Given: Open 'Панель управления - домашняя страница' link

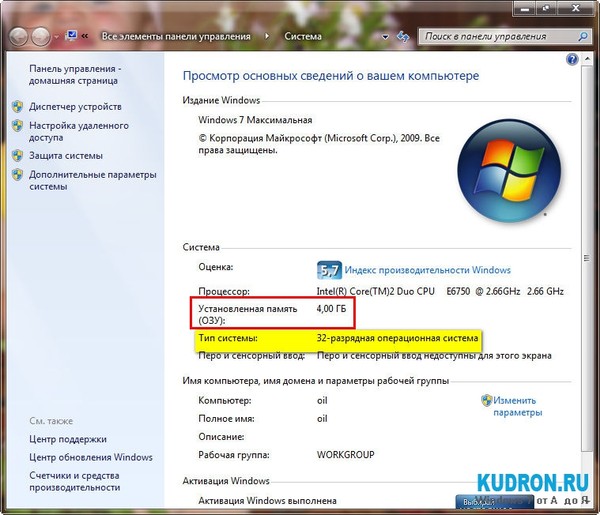Looking at the screenshot, I should [75, 75].
